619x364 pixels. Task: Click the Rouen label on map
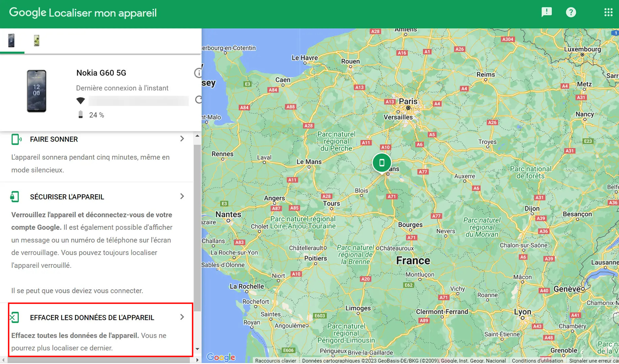[350, 61]
